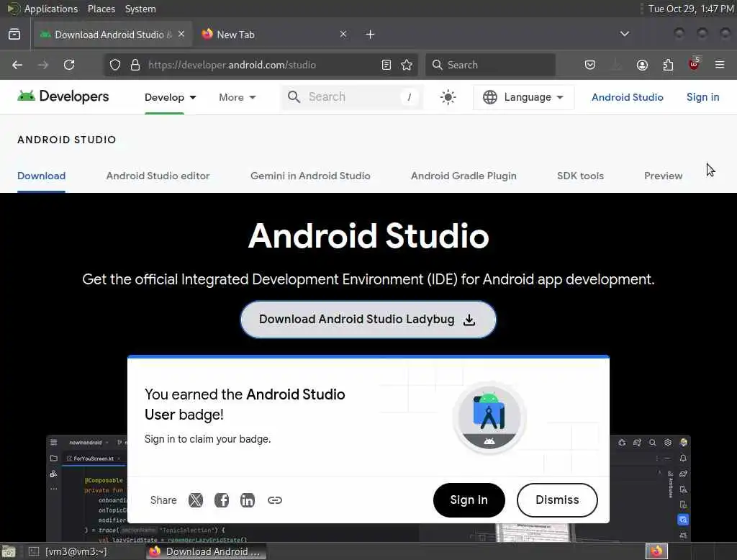The width and height of the screenshot is (737, 560).
Task: Open Firefox account icon
Action: coord(642,65)
